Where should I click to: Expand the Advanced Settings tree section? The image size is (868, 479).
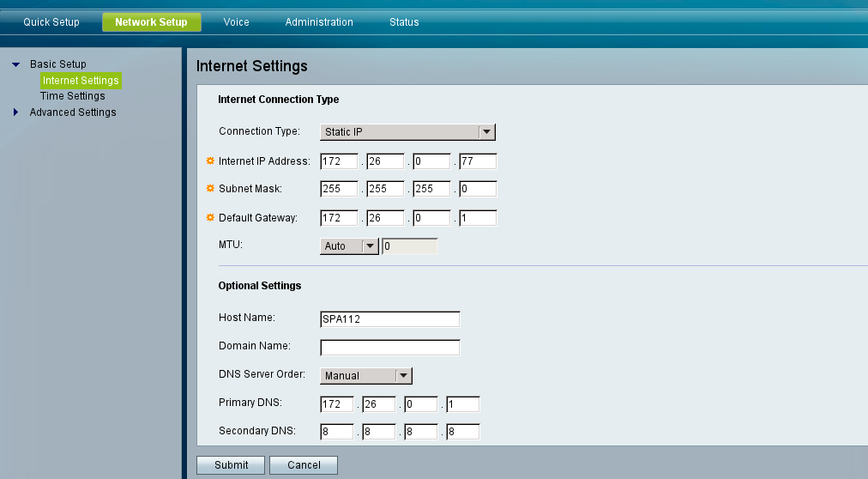[x=16, y=112]
